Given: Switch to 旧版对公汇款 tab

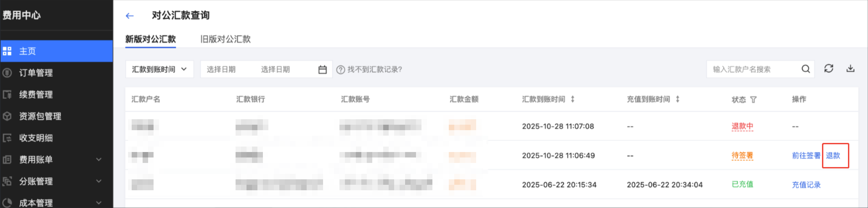Looking at the screenshot, I should 226,39.
